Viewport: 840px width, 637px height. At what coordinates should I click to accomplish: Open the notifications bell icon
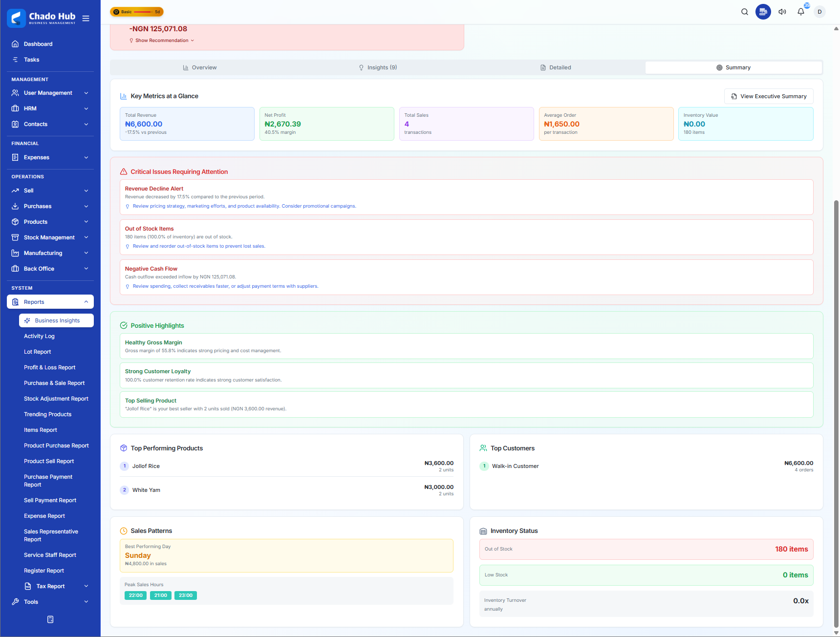click(x=800, y=12)
